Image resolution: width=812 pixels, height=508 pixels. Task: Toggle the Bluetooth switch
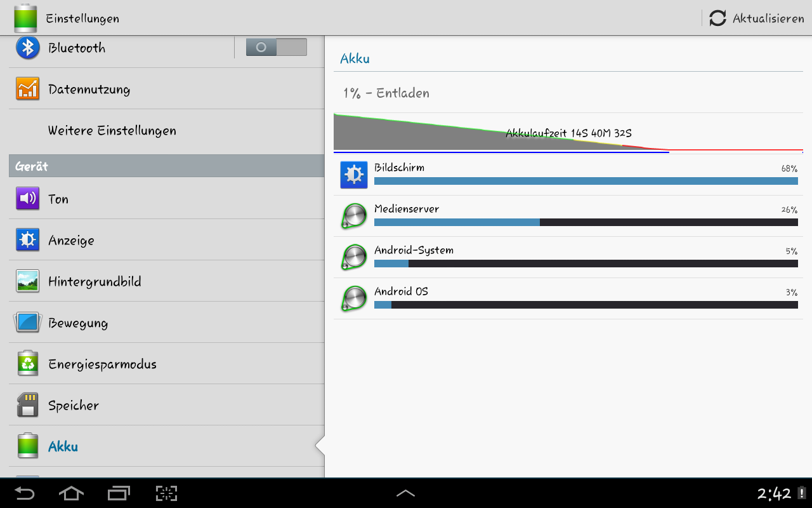tap(276, 47)
